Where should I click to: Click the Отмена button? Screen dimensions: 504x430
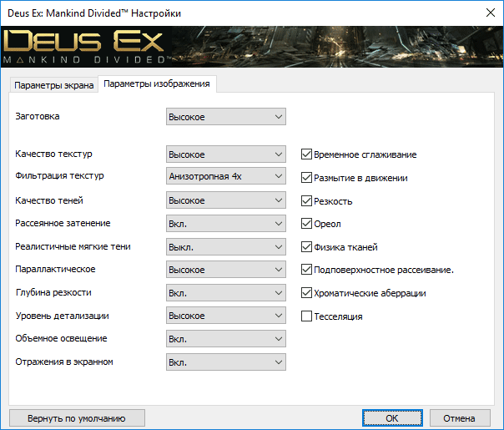click(x=459, y=418)
